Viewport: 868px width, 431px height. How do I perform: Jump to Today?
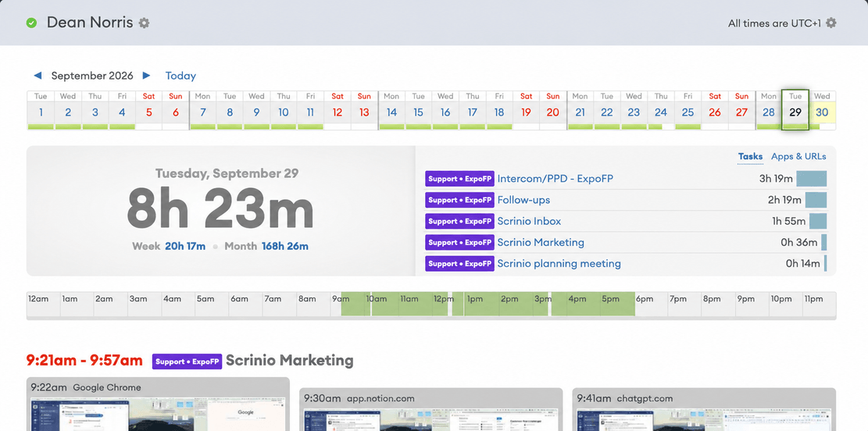click(180, 76)
